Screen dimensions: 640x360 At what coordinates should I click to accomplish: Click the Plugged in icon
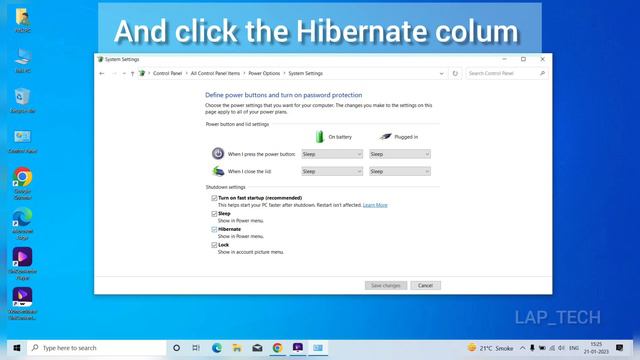385,136
